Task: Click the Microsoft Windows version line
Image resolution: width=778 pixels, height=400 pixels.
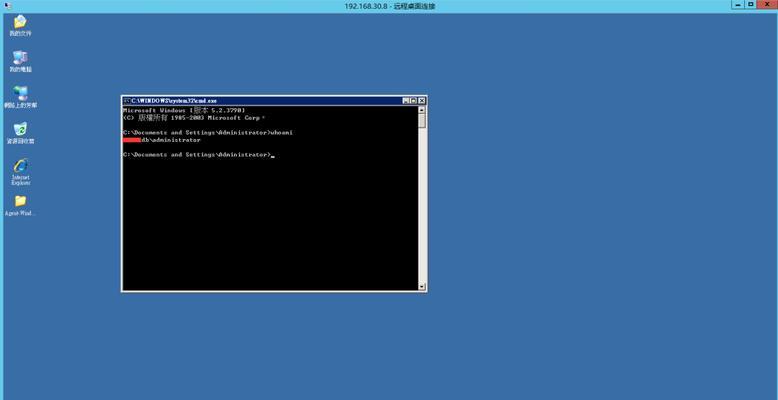Action: 184,110
